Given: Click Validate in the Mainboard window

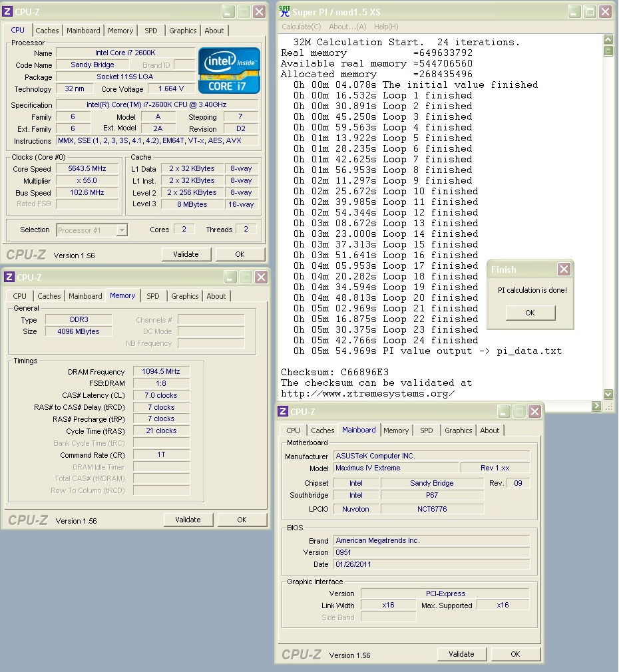Looking at the screenshot, I should click(x=462, y=654).
